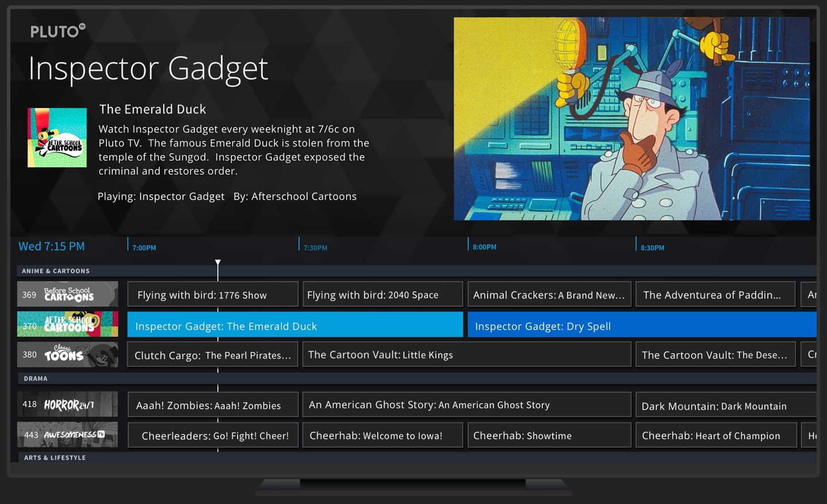
Task: Select Cheerleaders: Go! Fight! Cheer! listing
Action: tap(213, 435)
